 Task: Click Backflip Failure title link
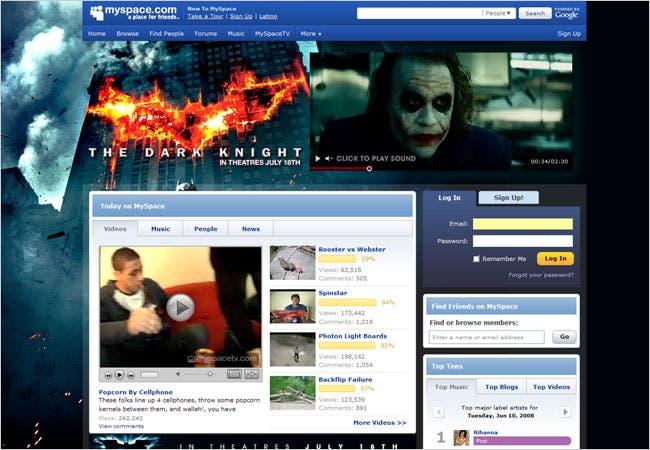(x=345, y=380)
